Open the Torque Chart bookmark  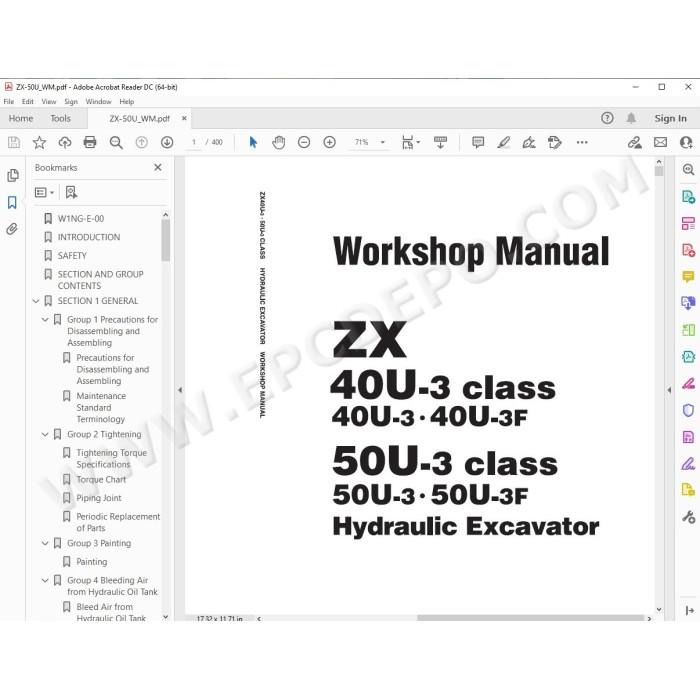click(x=101, y=479)
